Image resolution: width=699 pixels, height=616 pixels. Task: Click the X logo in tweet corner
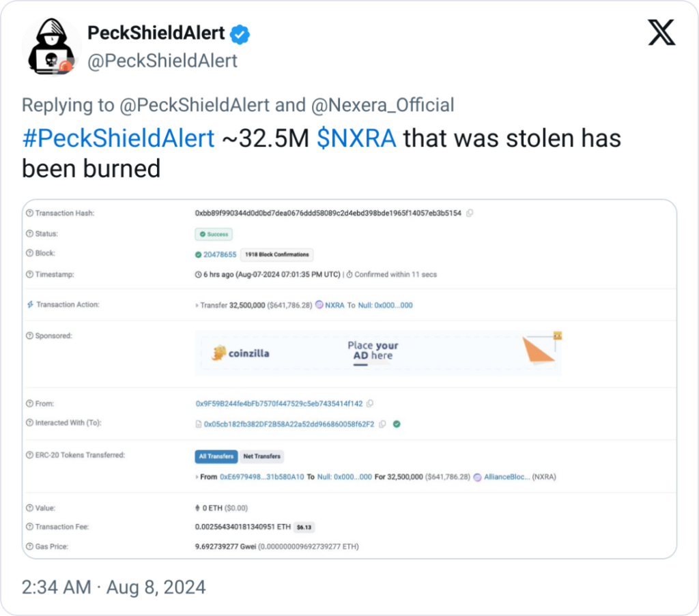click(661, 33)
